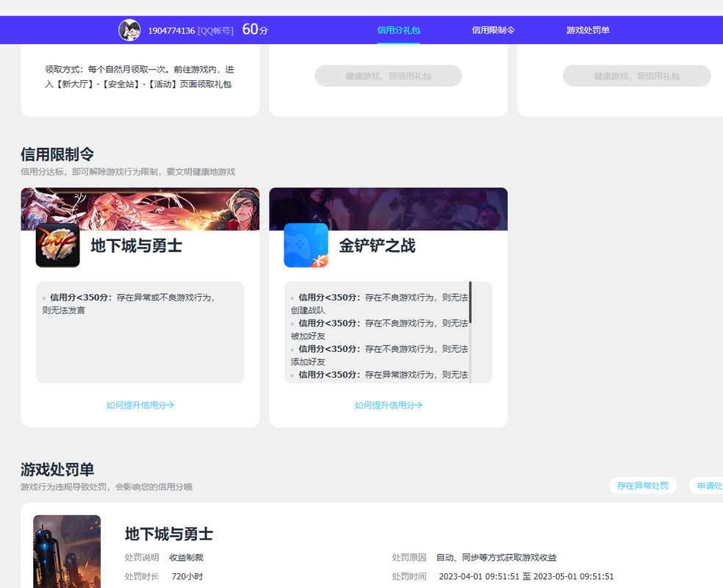This screenshot has height=588, width=723.
Task: Click the DNF game icon
Action: point(57,245)
